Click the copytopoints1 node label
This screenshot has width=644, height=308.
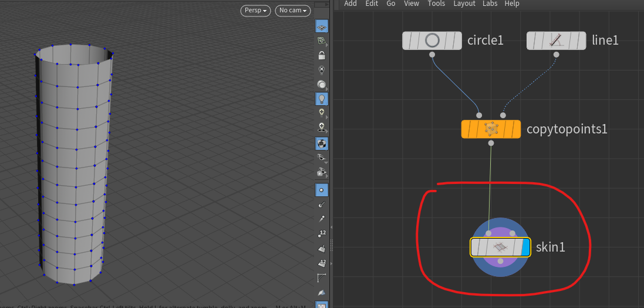(567, 129)
